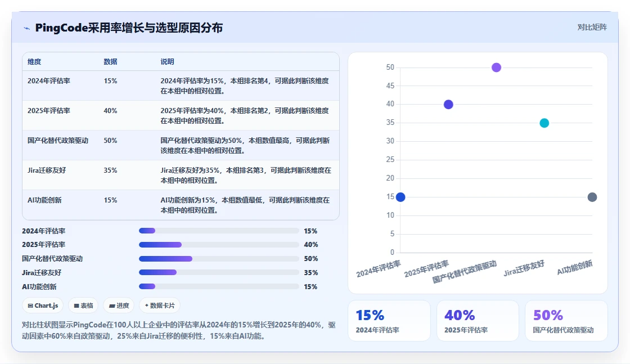Click the 2025年评估率 progress bar

click(x=219, y=245)
